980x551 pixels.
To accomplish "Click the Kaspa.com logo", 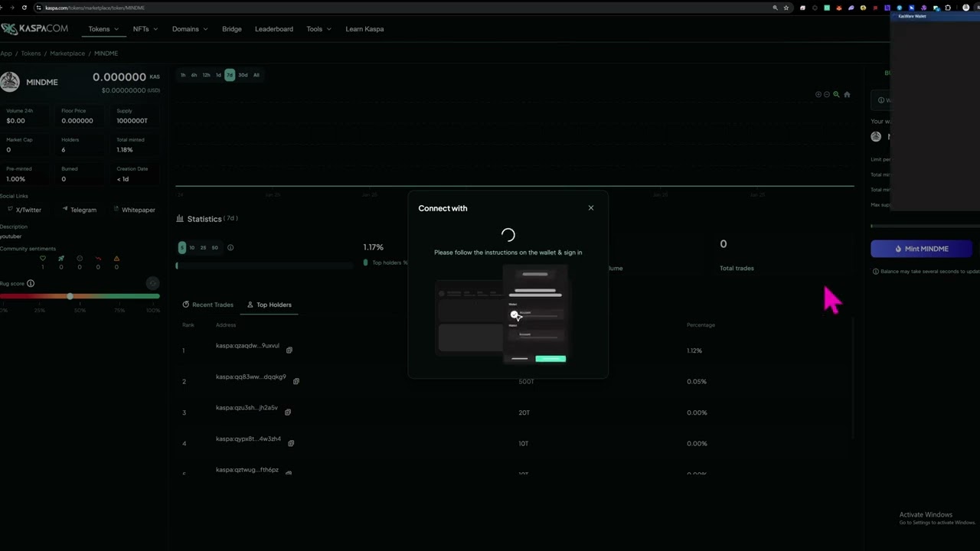I will (x=34, y=29).
